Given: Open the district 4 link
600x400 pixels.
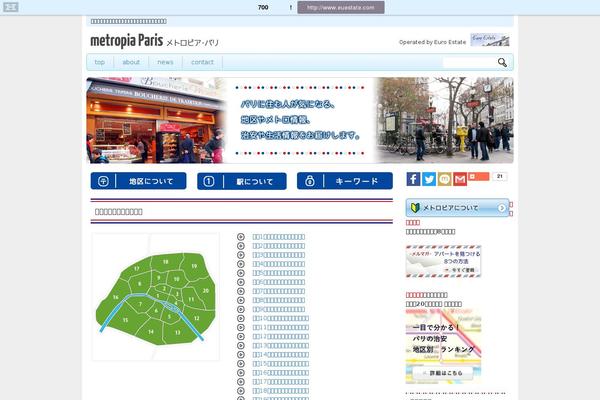Looking at the screenshot, I should [279, 264].
